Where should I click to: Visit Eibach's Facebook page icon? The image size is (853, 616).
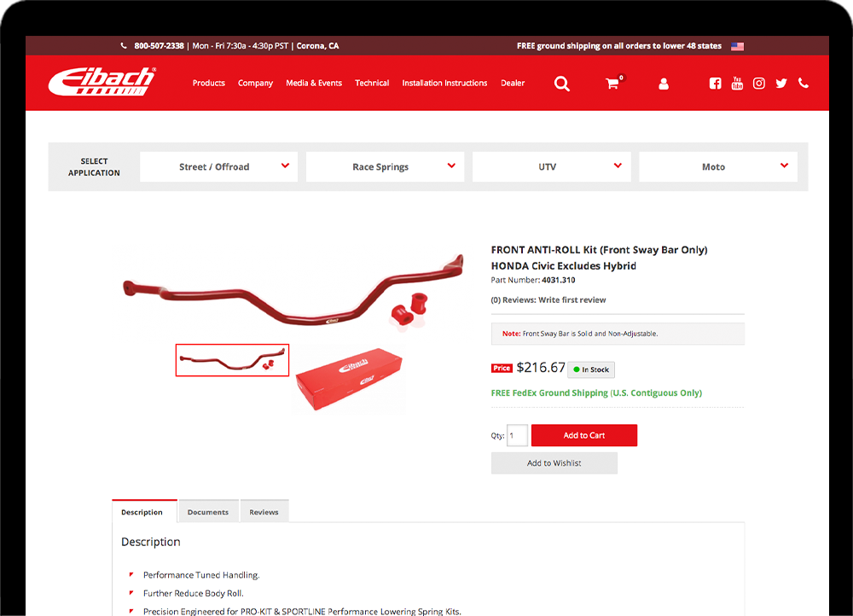715,84
